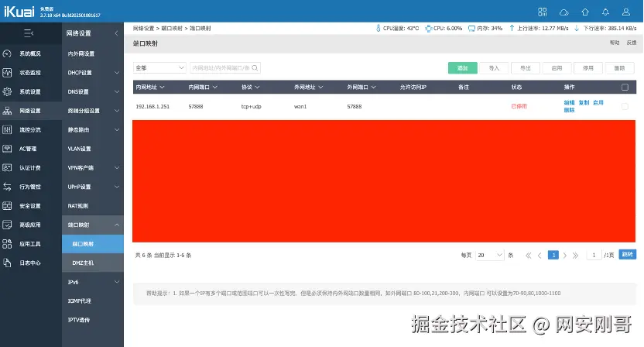
Task: Check the select-all checkbox in table header
Action: pyautogui.click(x=625, y=88)
